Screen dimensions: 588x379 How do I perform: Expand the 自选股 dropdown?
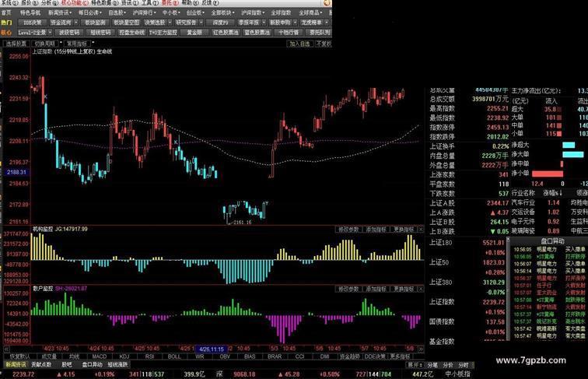click(117, 12)
